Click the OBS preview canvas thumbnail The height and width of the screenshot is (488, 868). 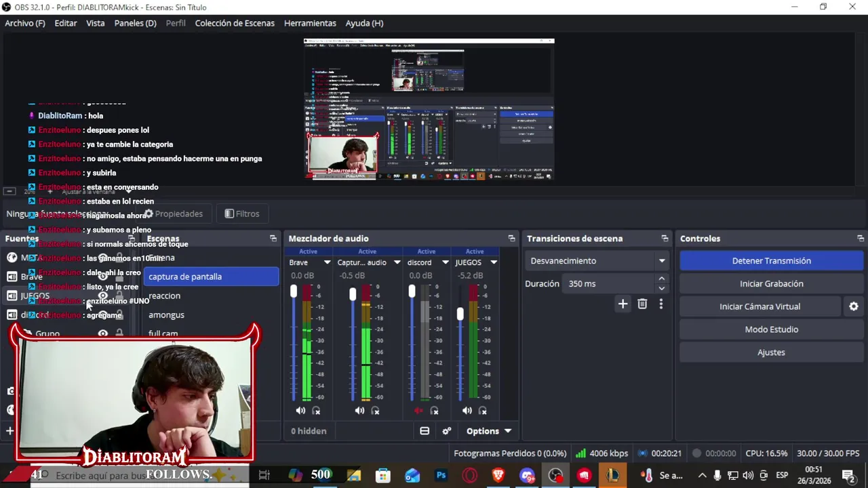click(x=429, y=109)
